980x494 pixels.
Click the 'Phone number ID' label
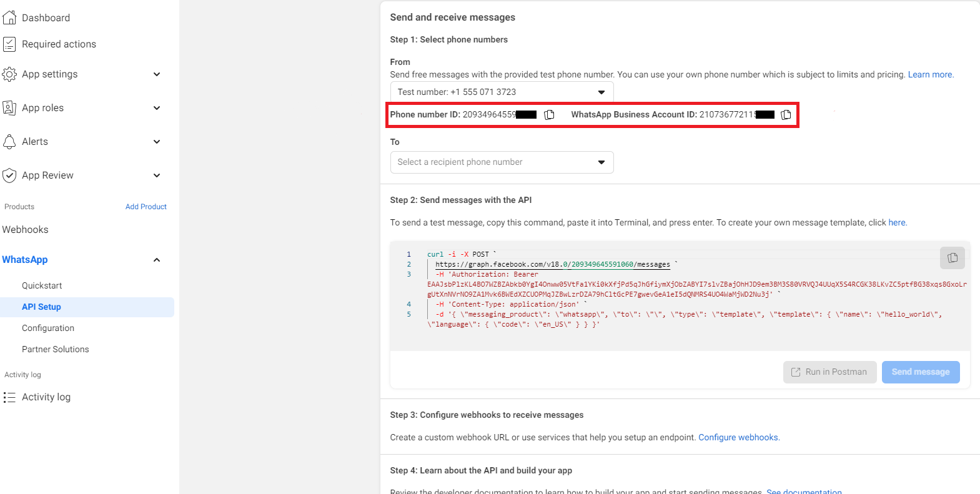(425, 114)
